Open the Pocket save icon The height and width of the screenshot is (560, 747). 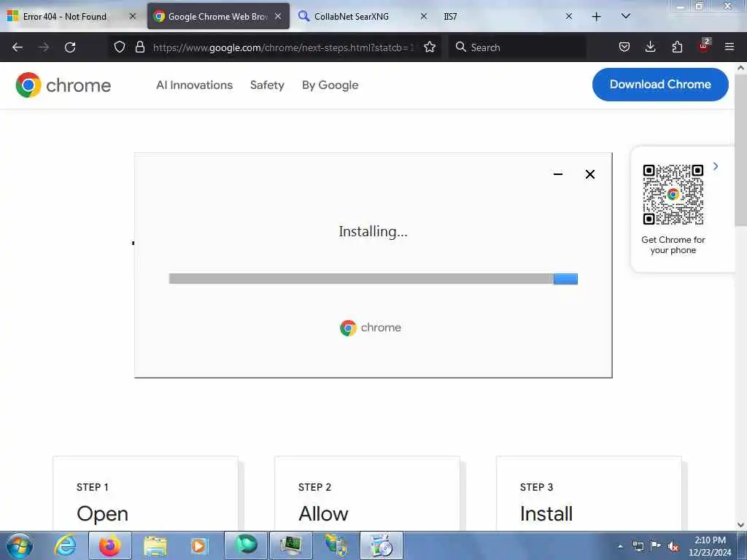pos(624,47)
